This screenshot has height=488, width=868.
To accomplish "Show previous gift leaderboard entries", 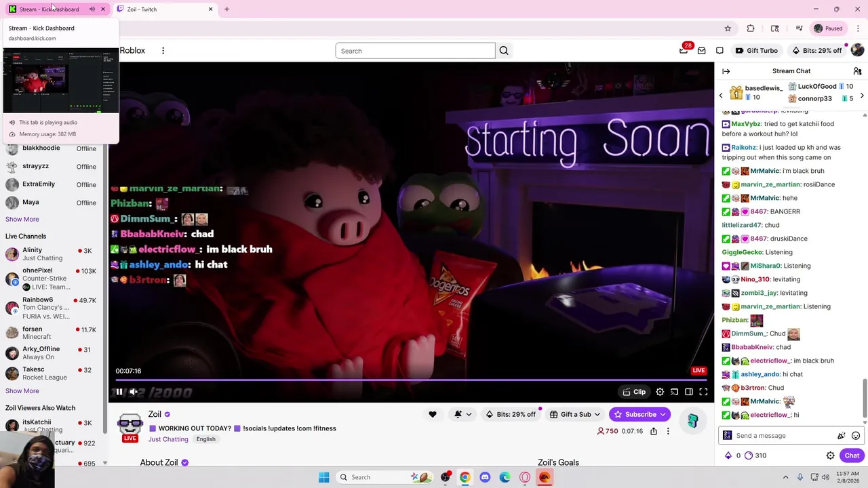I will pyautogui.click(x=721, y=96).
